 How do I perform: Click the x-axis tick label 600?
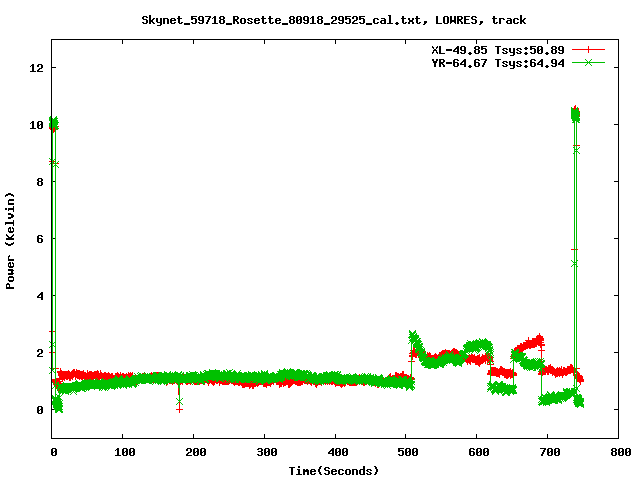coord(478,452)
